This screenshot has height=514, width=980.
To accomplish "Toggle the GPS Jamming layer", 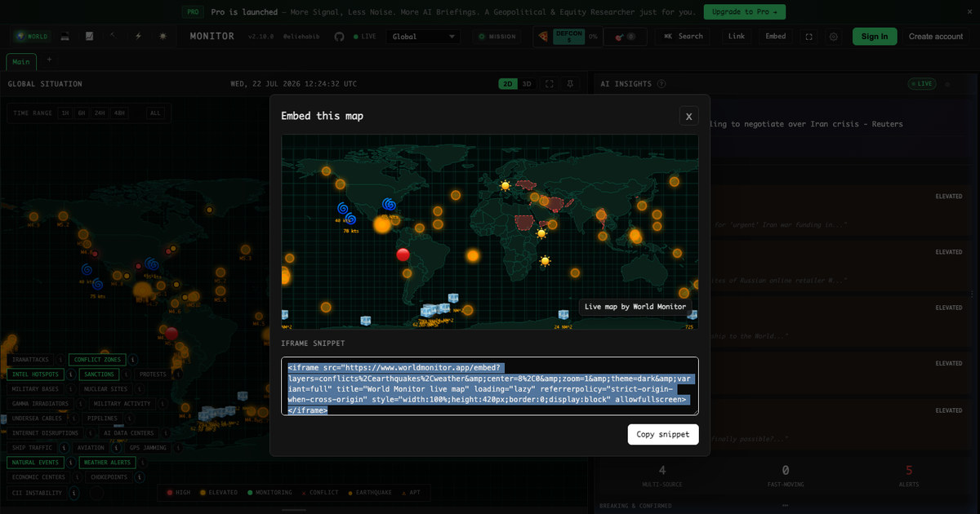I will coord(147,448).
